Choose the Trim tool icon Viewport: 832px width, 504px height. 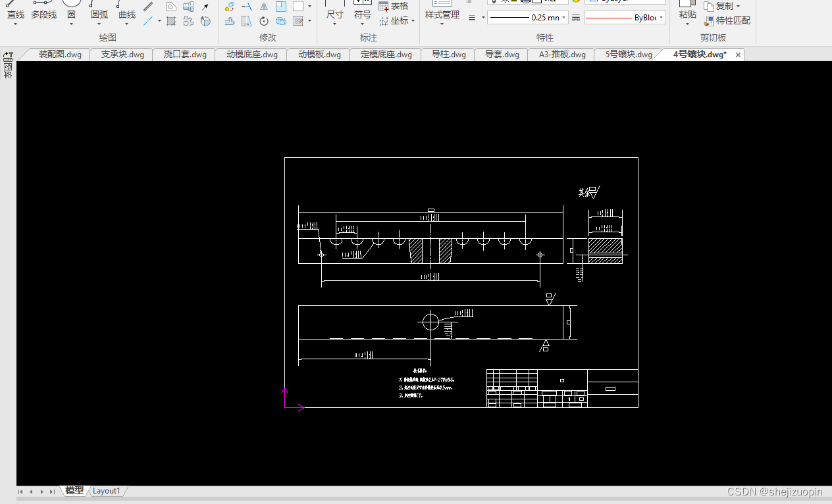[x=246, y=7]
